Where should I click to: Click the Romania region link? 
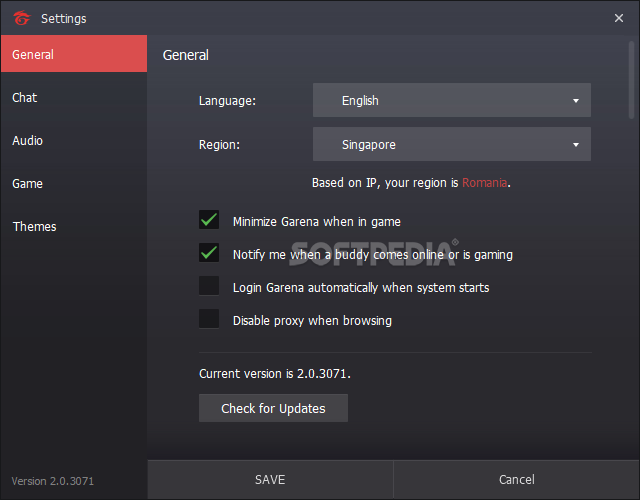tap(484, 182)
